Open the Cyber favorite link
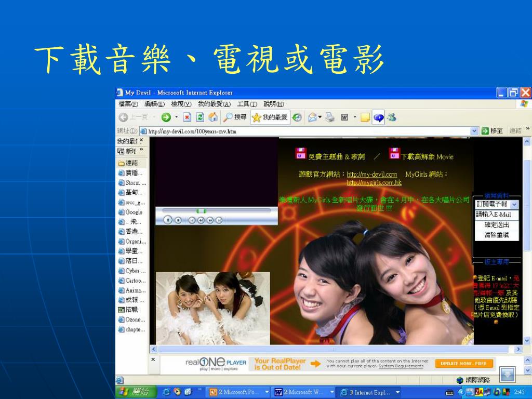The width and height of the screenshot is (532, 399). pos(132,271)
